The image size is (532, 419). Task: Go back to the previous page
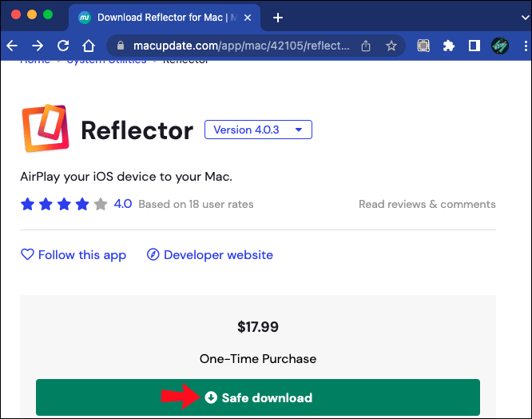(12, 46)
